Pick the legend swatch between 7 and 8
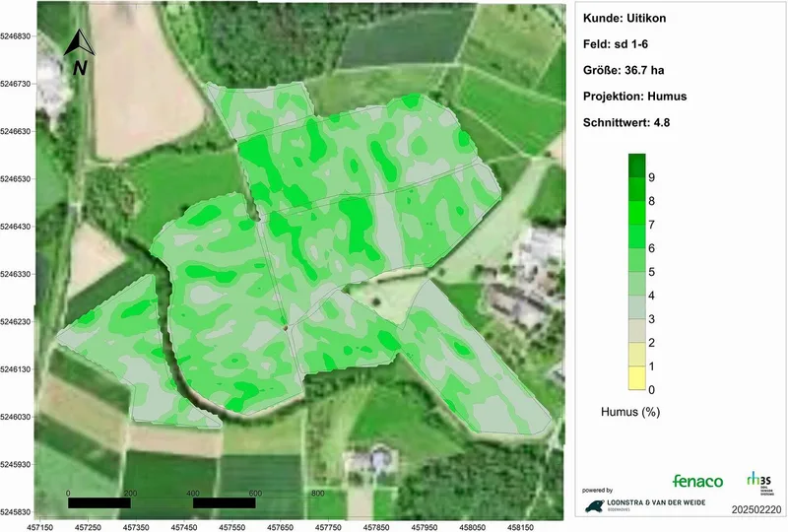 (x=636, y=213)
